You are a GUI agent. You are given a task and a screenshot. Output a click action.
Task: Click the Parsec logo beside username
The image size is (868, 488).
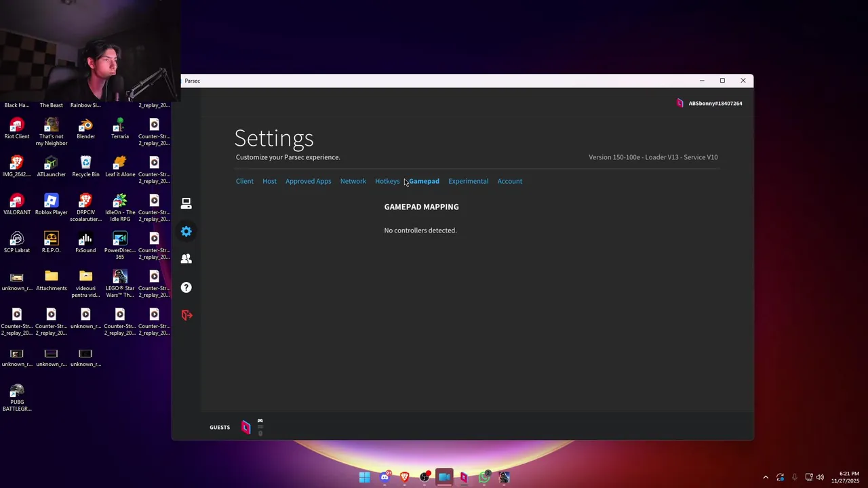coord(680,103)
